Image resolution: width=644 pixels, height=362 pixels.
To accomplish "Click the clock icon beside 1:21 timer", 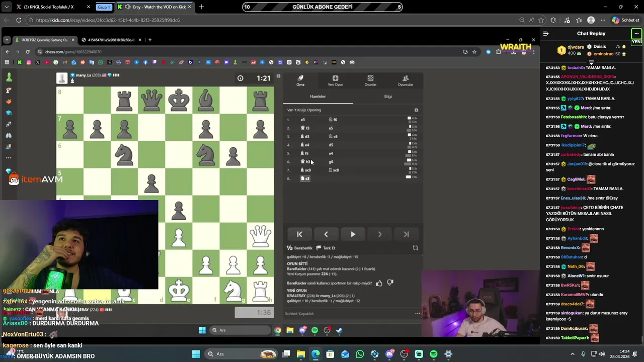I will coord(240,78).
